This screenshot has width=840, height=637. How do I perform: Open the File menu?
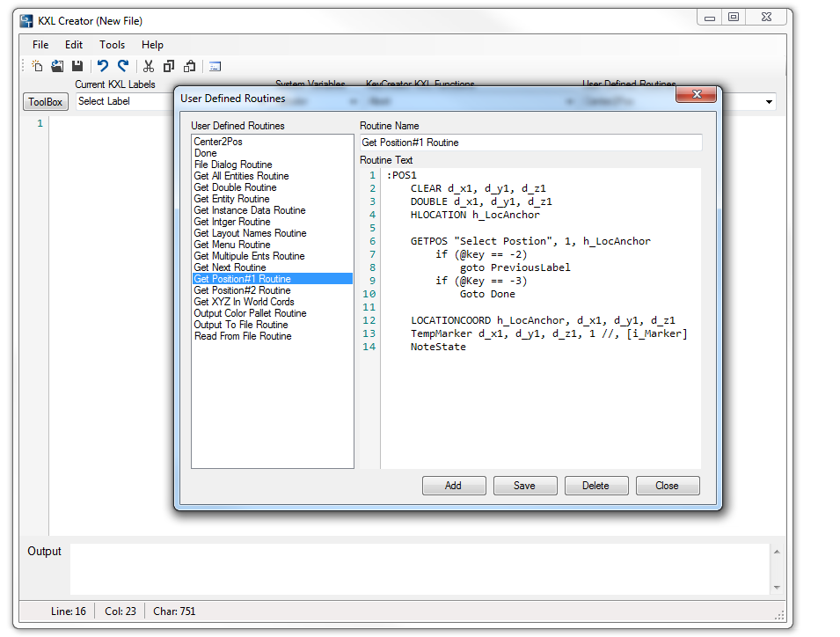point(40,45)
